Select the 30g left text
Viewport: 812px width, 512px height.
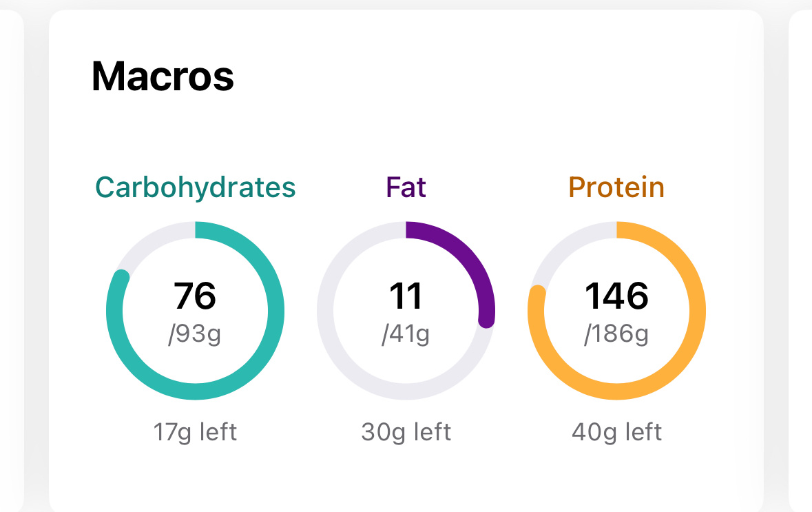click(406, 432)
